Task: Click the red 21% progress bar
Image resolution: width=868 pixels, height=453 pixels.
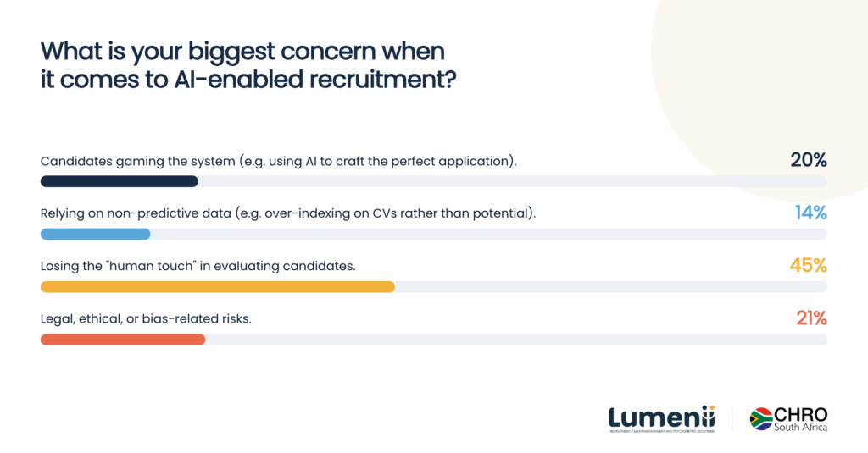Action: click(123, 340)
